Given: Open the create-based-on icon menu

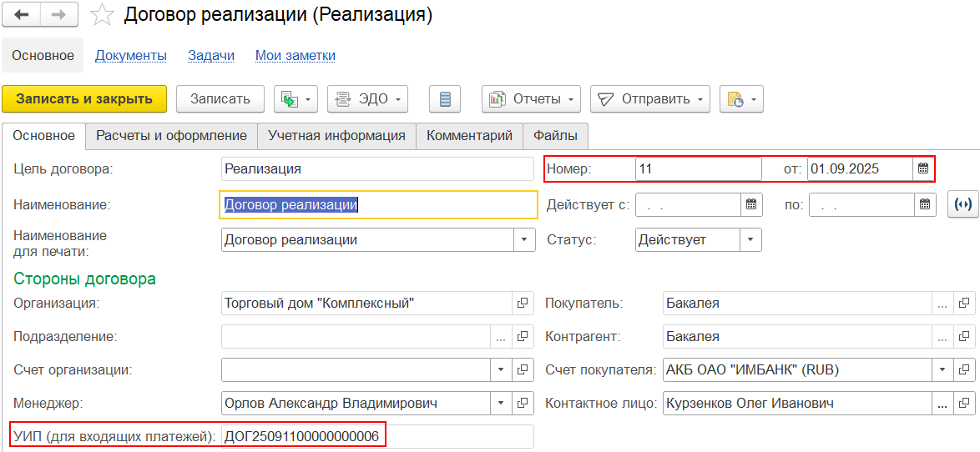Looking at the screenshot, I should click(296, 99).
